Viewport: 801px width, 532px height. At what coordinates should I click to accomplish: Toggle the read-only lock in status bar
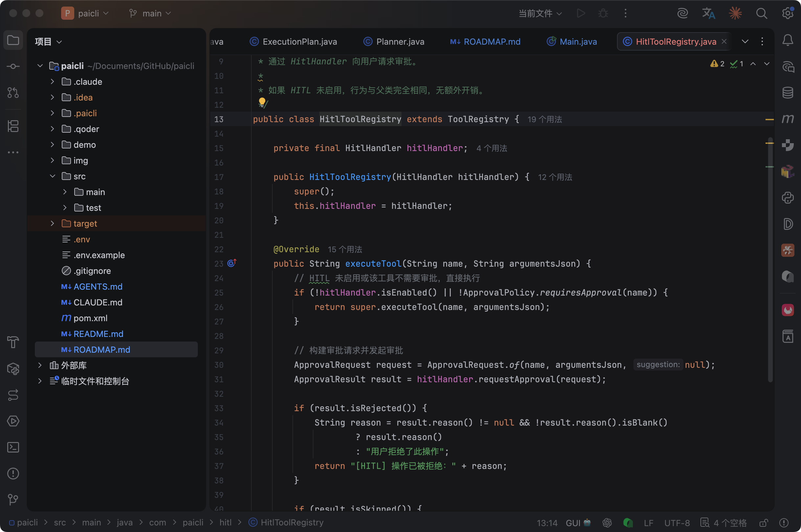pos(763,522)
